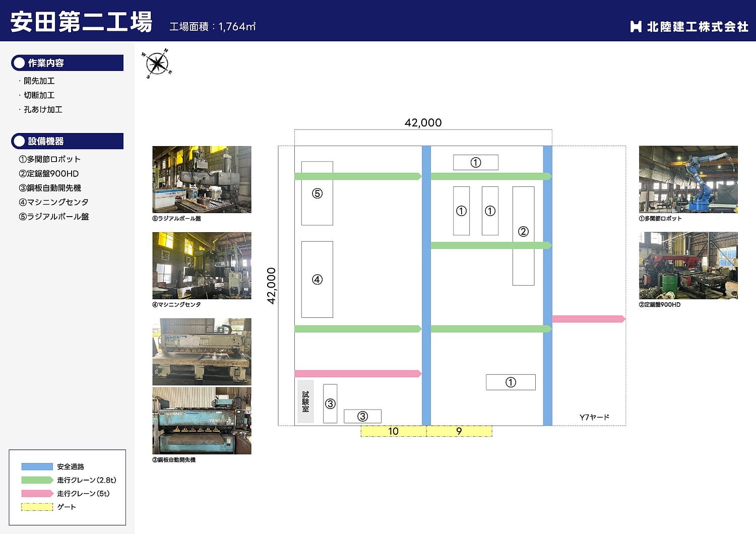Image resolution: width=756 pixels, height=534 pixels.
Task: Click the pink 走行クレーン(5t) legend swatch
Action: (x=37, y=494)
